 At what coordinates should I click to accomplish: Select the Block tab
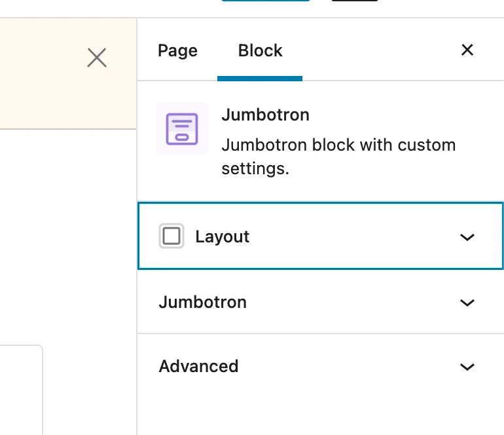coord(260,50)
